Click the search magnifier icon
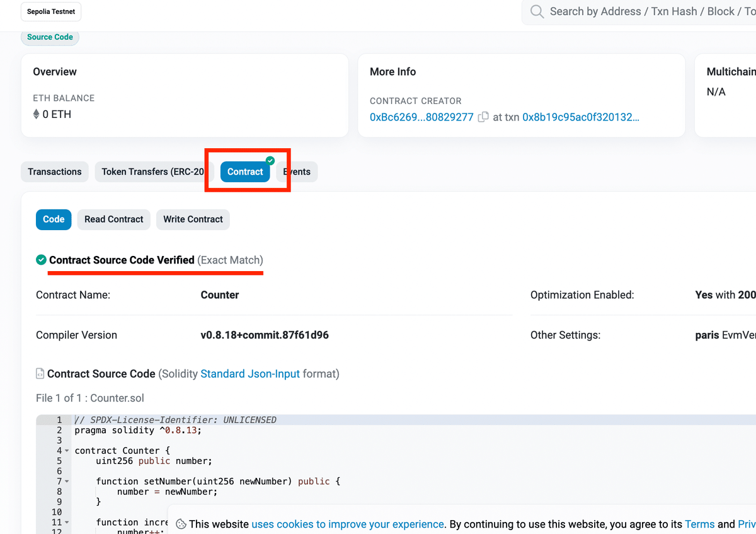The width and height of the screenshot is (756, 534). [x=537, y=11]
